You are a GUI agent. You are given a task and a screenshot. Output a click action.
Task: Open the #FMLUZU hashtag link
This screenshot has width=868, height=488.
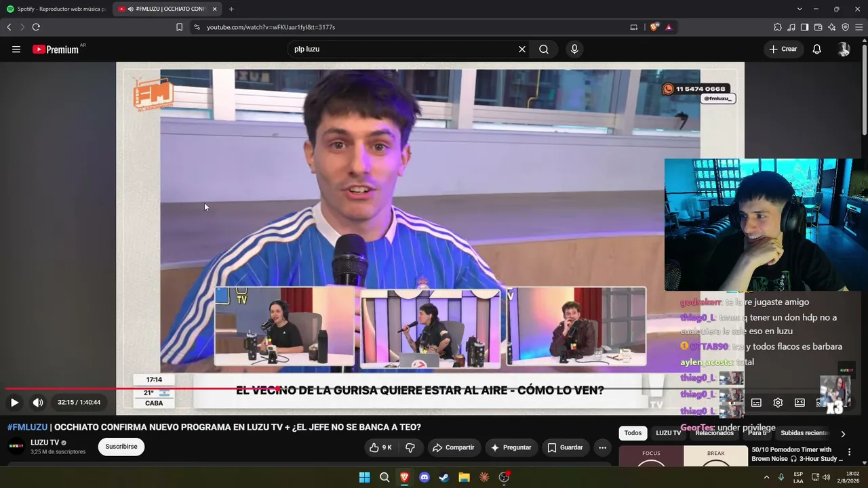click(27, 427)
